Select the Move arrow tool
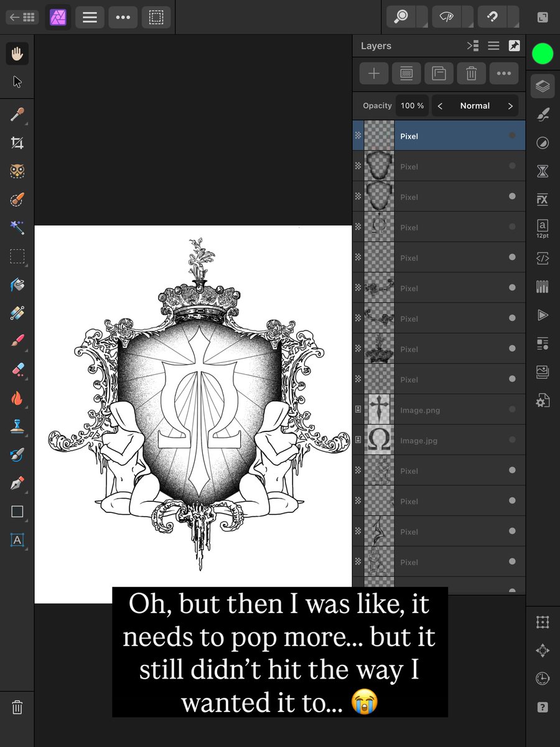This screenshot has width=560, height=747. (17, 82)
